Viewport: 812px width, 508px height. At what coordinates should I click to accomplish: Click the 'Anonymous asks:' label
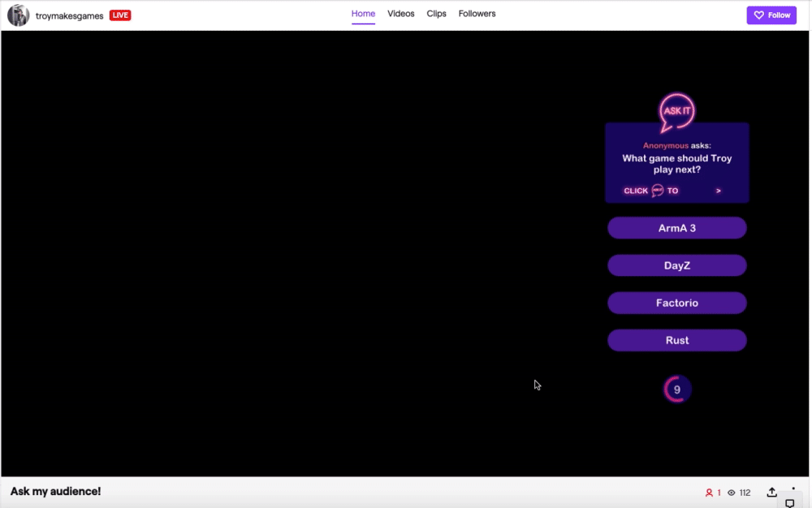point(677,146)
